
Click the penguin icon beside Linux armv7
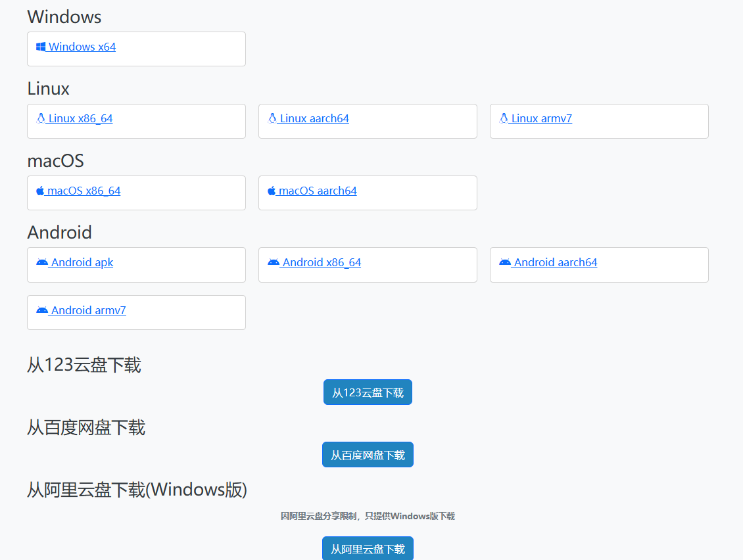tap(504, 118)
